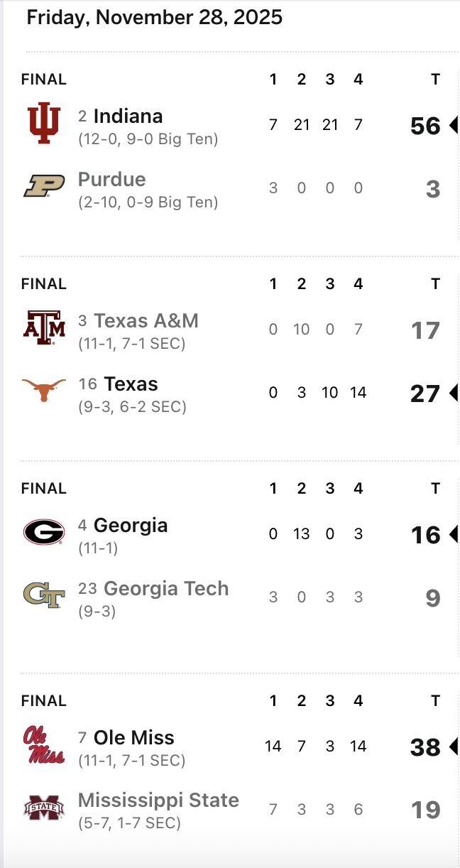Image resolution: width=460 pixels, height=868 pixels.
Task: Open the Texas team name link
Action: 131,384
